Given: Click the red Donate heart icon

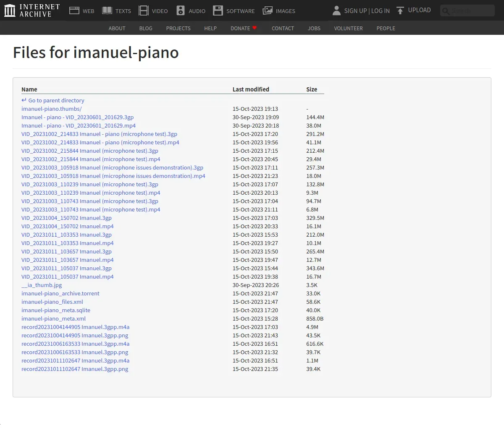Looking at the screenshot, I should 255,28.
